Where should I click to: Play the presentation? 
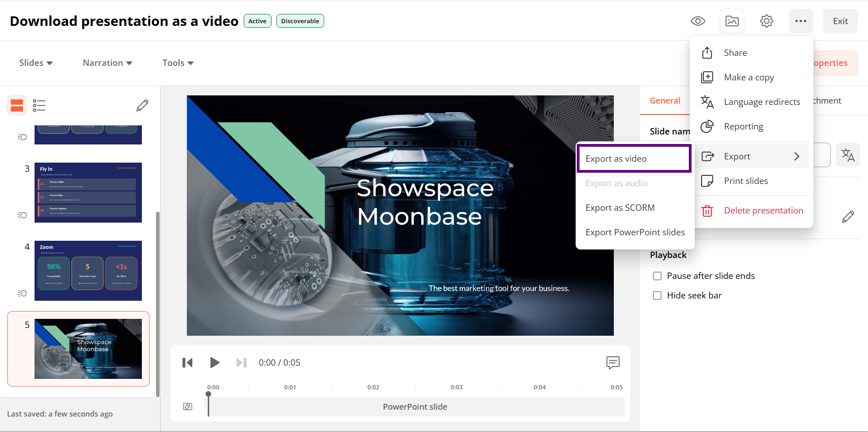pyautogui.click(x=215, y=362)
